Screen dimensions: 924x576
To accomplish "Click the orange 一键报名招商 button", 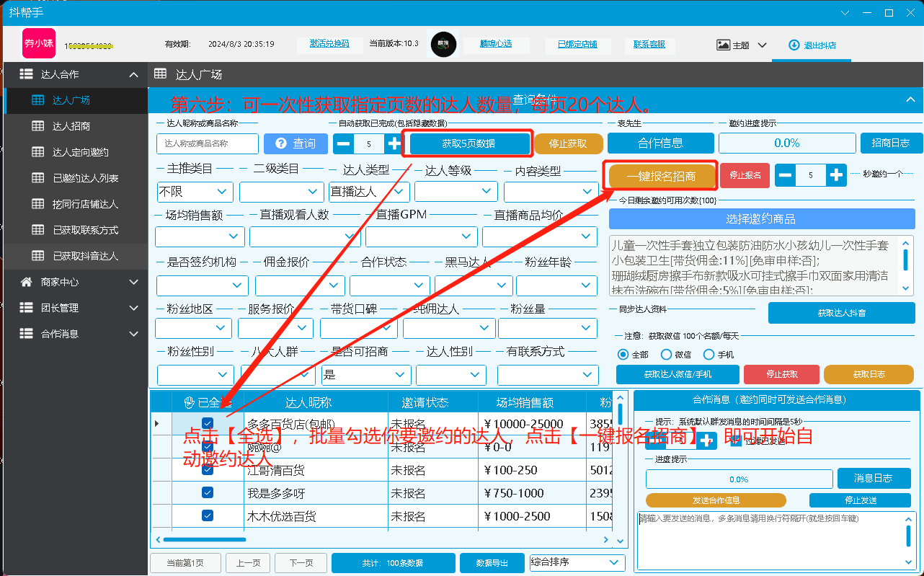I will pos(661,176).
